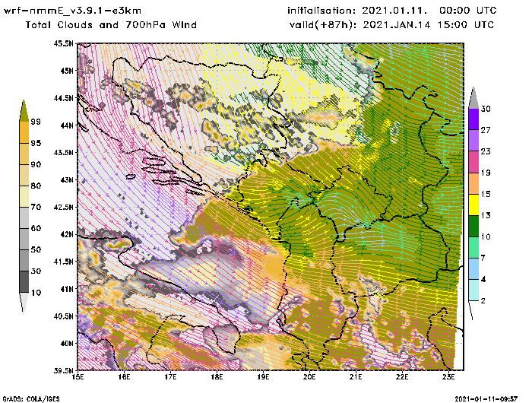
Task: Click the 7 value on wind legend
Action: (x=483, y=258)
